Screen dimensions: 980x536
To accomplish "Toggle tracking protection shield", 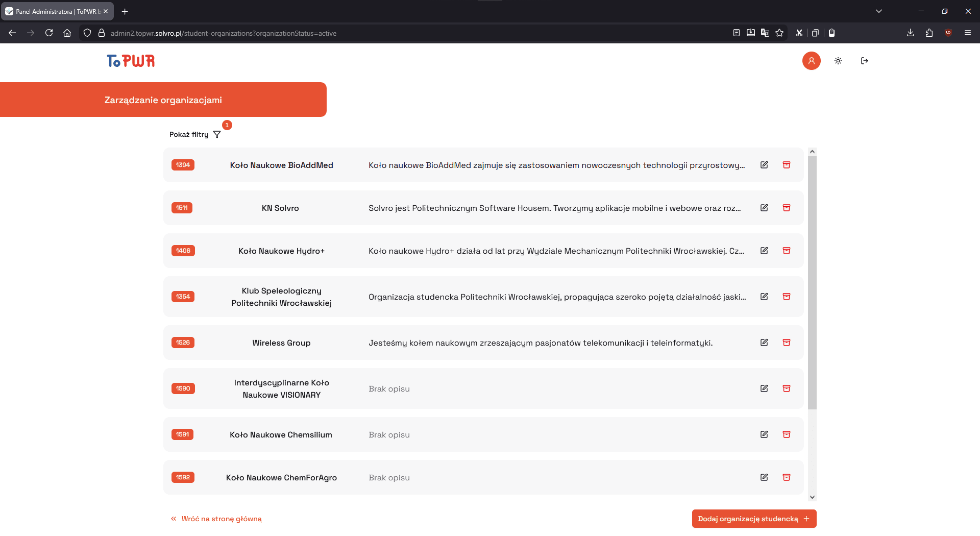I will 87,33.
